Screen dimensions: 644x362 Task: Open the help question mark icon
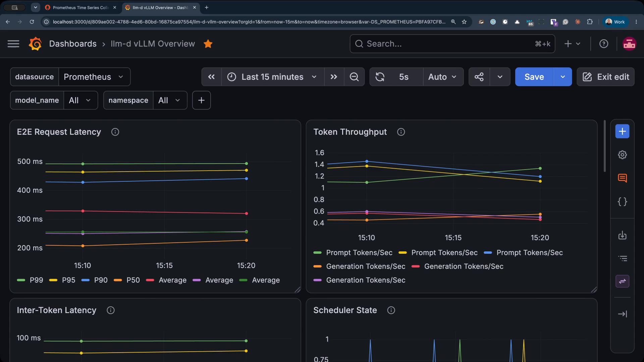(x=604, y=44)
